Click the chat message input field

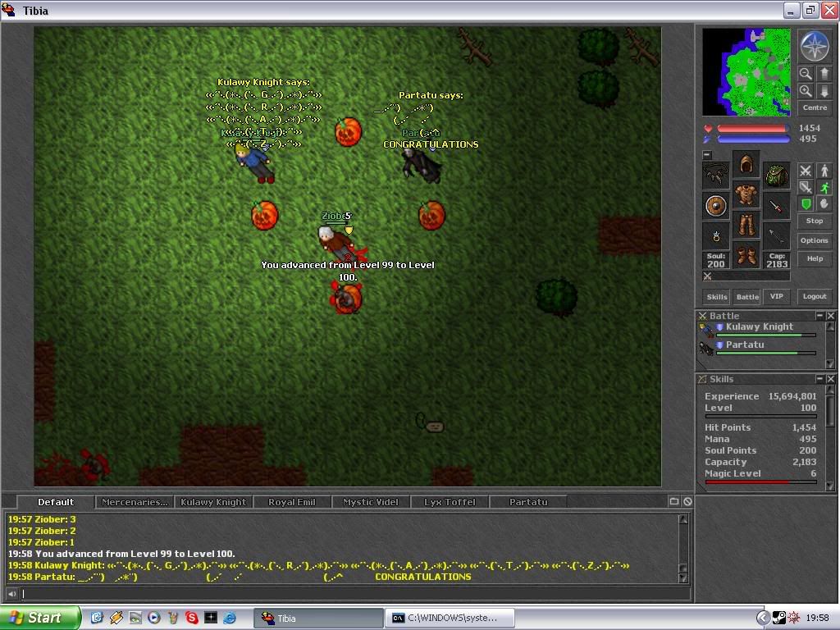[355, 594]
